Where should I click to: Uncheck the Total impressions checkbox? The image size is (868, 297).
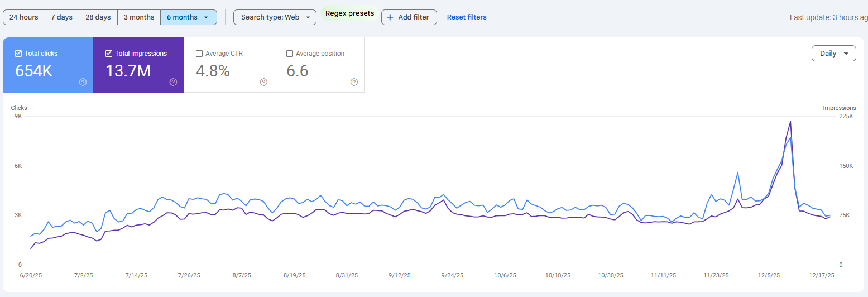(x=109, y=54)
